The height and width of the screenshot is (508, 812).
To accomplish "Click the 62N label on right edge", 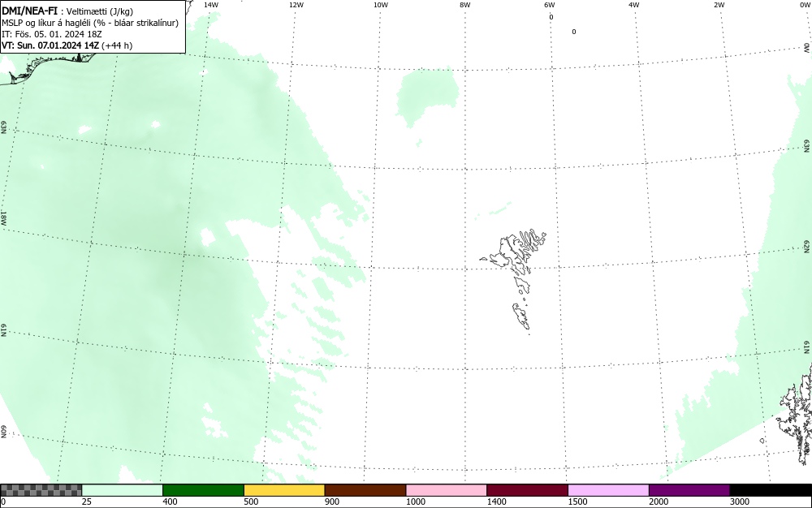I will (x=807, y=247).
